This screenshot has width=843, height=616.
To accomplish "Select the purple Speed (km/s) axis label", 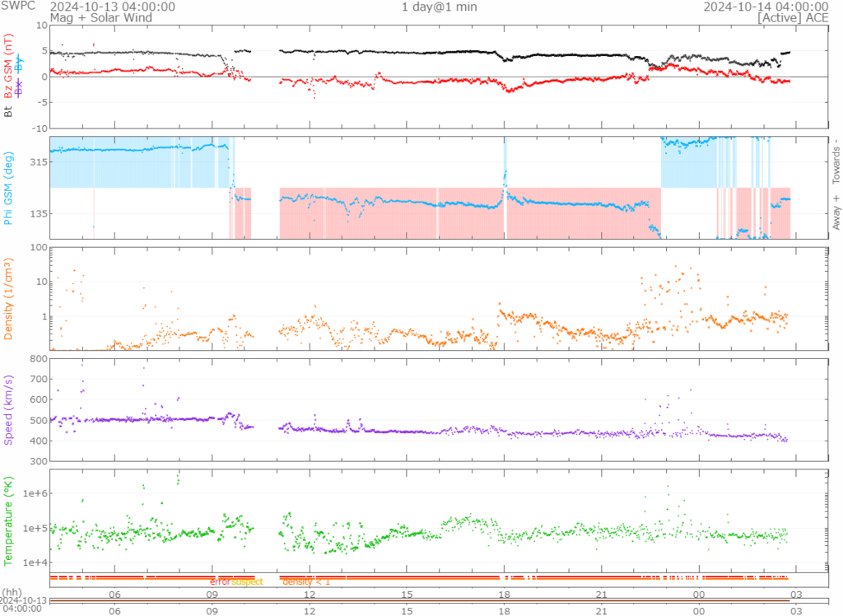I will (9, 410).
